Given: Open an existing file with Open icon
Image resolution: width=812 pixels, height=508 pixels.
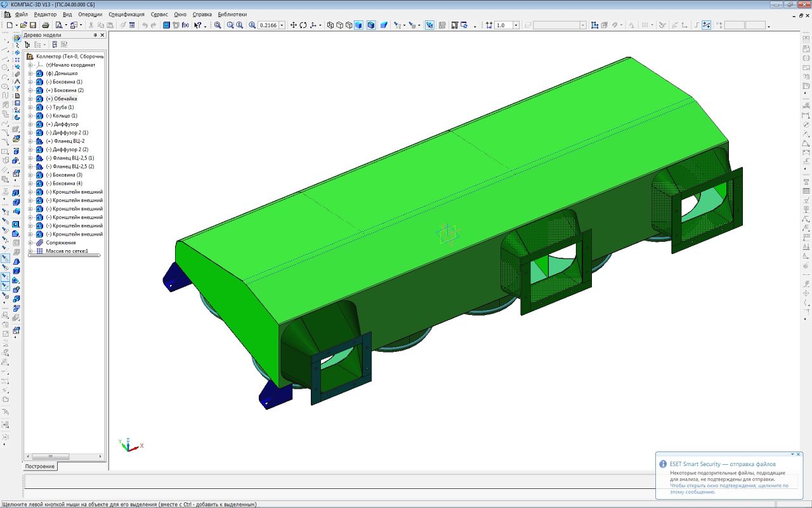Looking at the screenshot, I should click(23, 25).
